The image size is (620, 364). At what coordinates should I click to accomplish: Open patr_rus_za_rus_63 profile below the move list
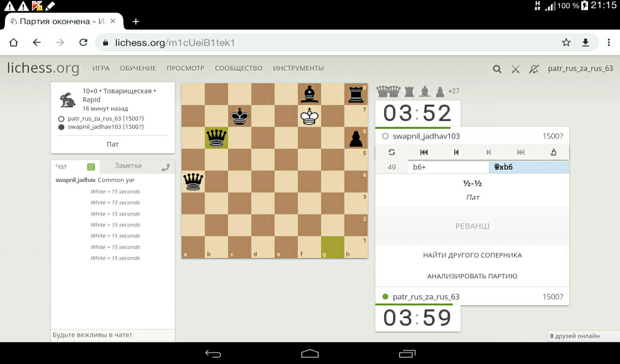tap(426, 297)
